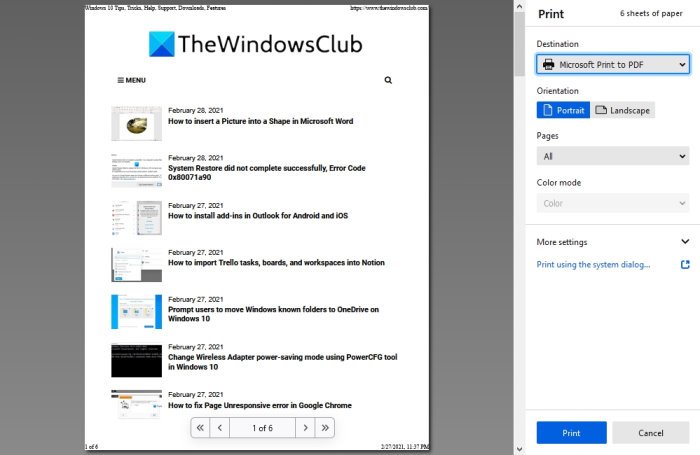Image resolution: width=700 pixels, height=455 pixels.
Task: Go to previous preview page
Action: click(x=220, y=428)
